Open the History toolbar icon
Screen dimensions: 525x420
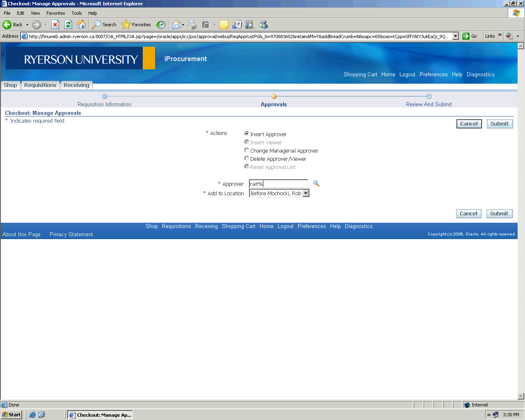[161, 25]
